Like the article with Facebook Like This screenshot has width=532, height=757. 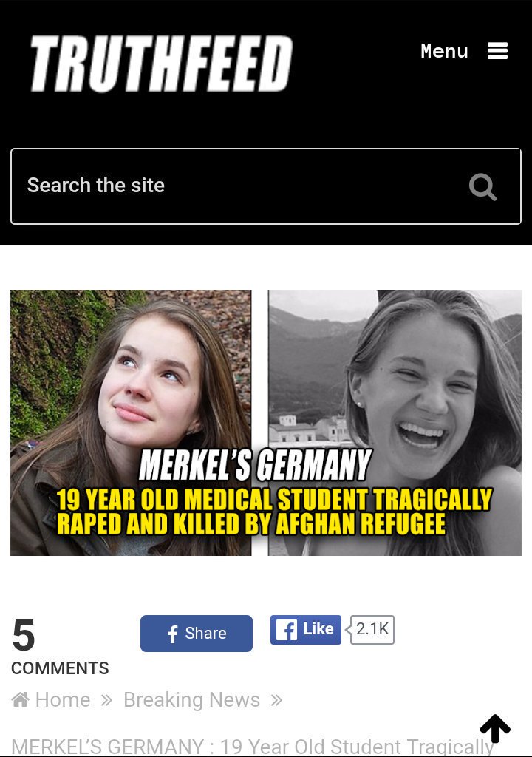click(306, 630)
